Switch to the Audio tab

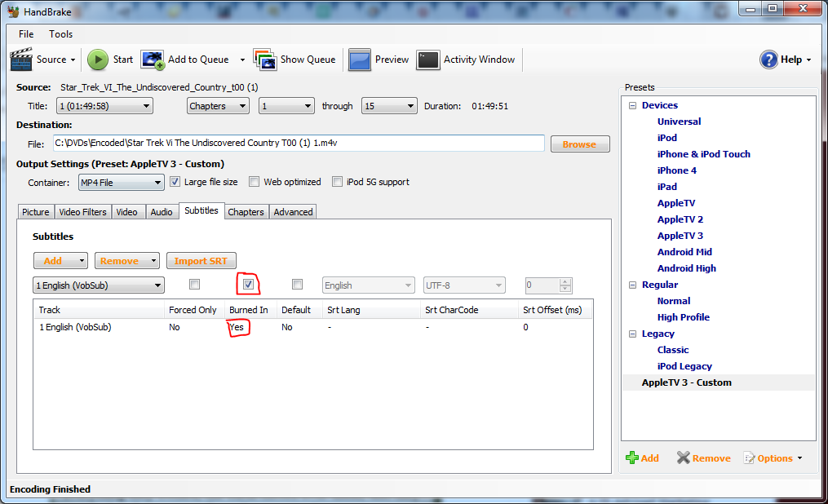(162, 211)
